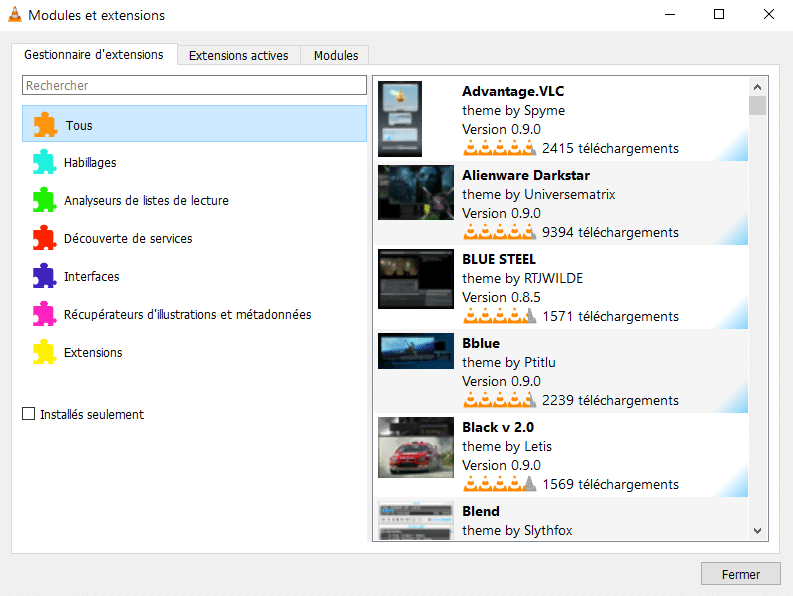
Task: Select the Tous category
Action: tap(194, 123)
